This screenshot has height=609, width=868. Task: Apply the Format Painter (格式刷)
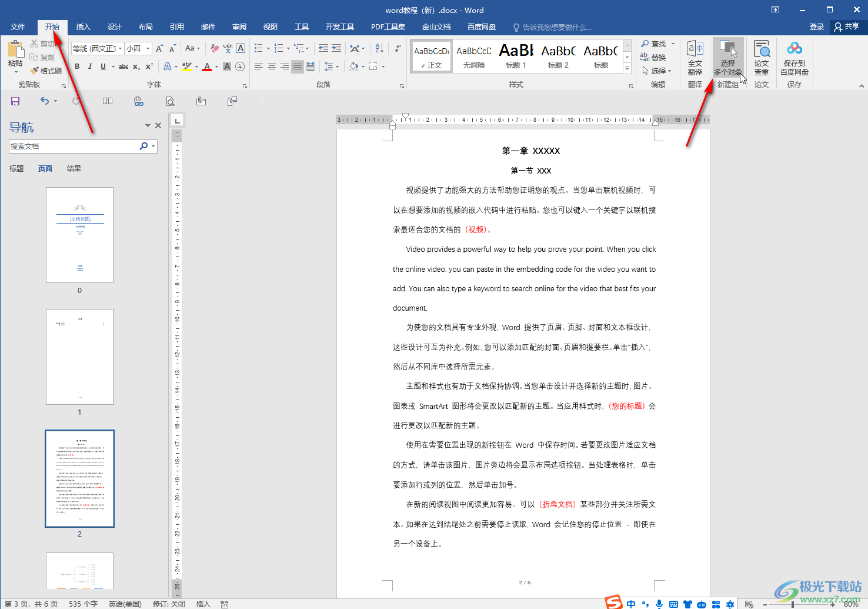pos(46,71)
